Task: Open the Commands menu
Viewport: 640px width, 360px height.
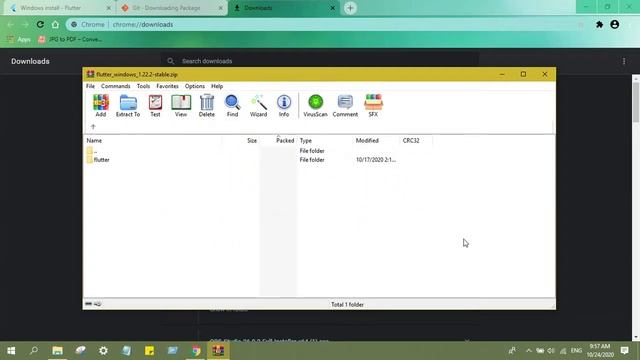Action: pyautogui.click(x=116, y=86)
